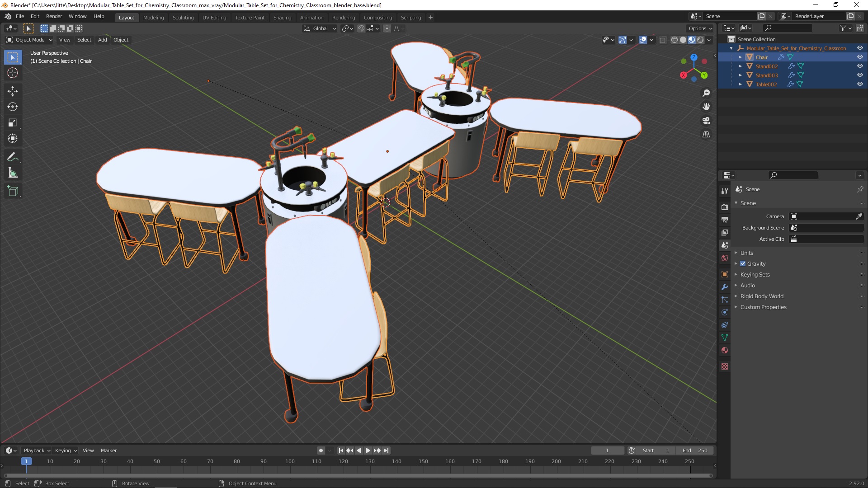This screenshot has width=868, height=488.
Task: Hide Modular_Table_Set collection
Action: [860, 48]
